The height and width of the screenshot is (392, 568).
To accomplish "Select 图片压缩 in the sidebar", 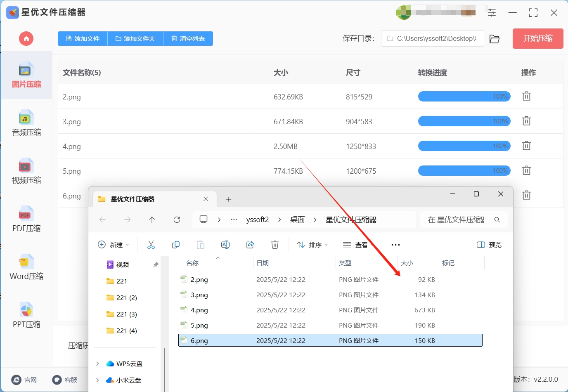I will pos(26,76).
